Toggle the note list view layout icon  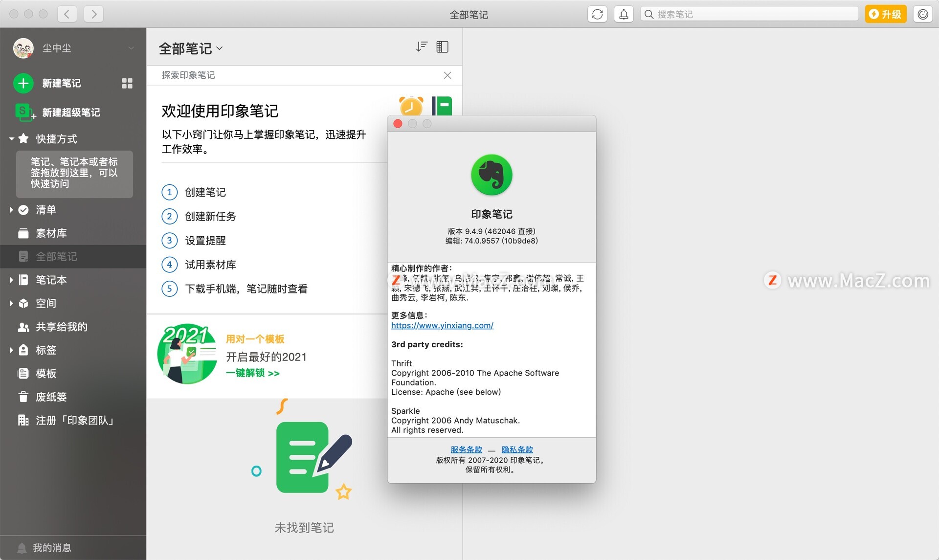442,47
